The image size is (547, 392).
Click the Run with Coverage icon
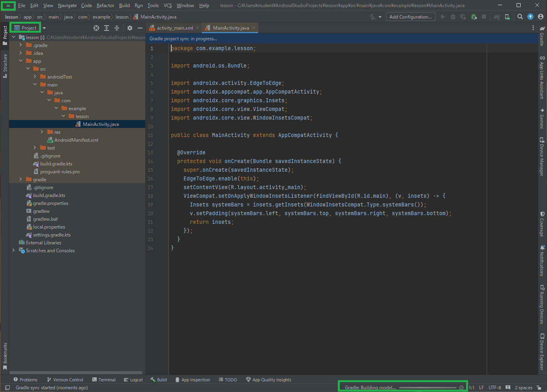tap(463, 17)
